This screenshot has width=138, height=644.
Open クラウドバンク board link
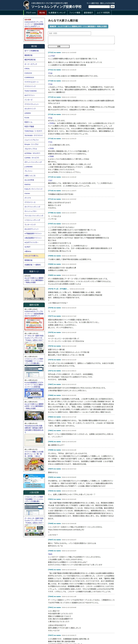[34, 87]
